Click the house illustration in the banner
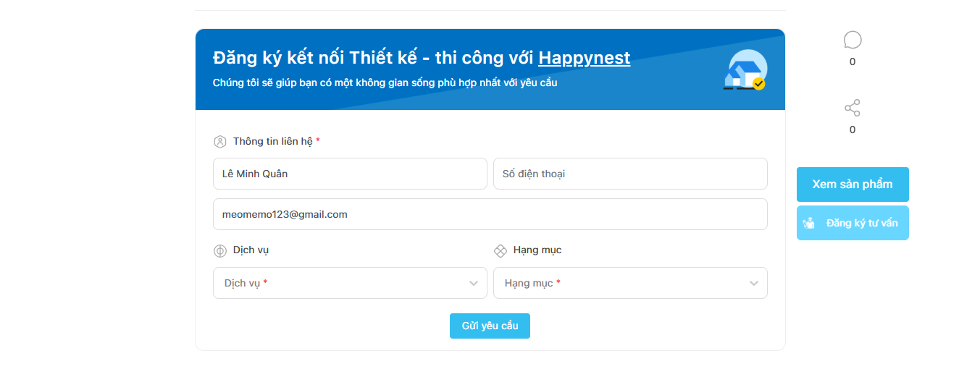This screenshot has width=980, height=369. point(745,71)
